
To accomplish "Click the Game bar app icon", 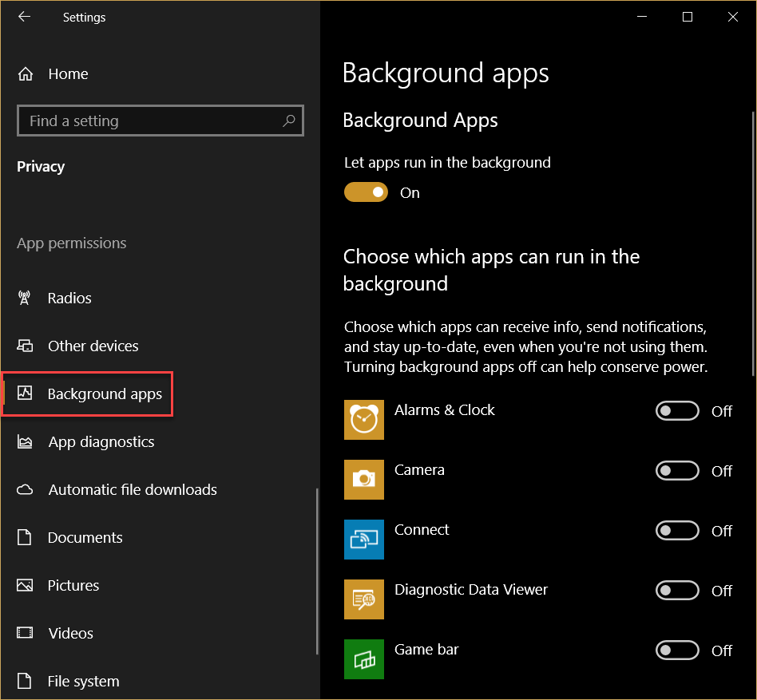I will point(364,659).
